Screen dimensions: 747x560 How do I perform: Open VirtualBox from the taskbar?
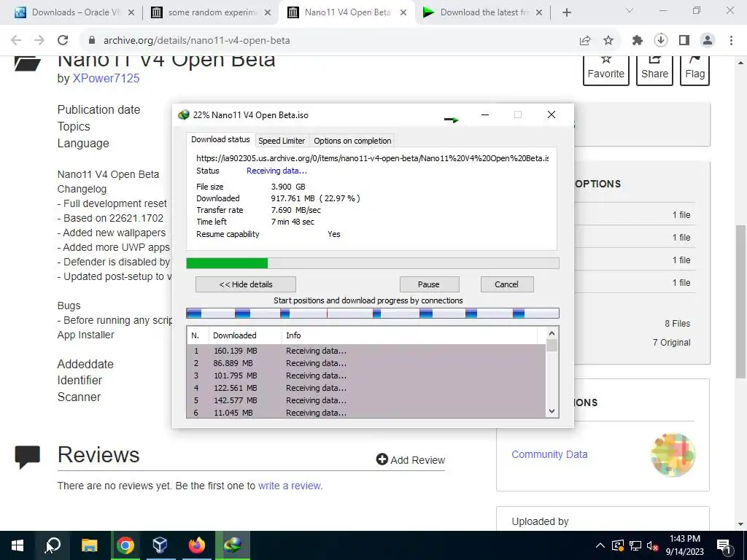(160, 545)
